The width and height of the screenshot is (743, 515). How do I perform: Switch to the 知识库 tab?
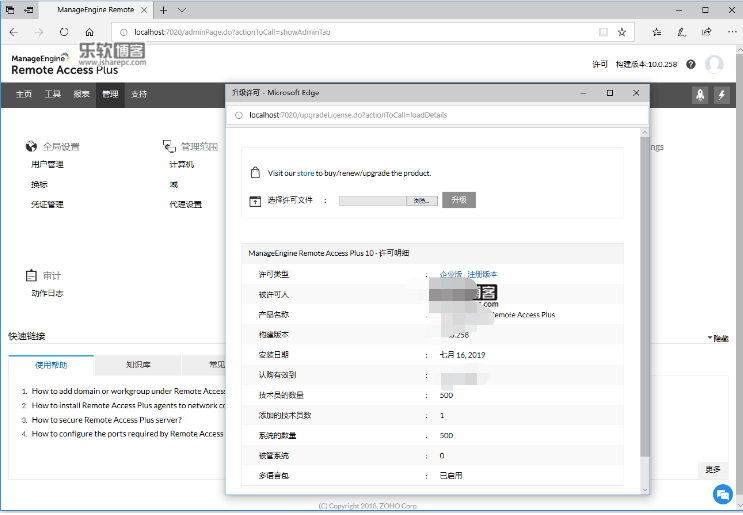138,365
